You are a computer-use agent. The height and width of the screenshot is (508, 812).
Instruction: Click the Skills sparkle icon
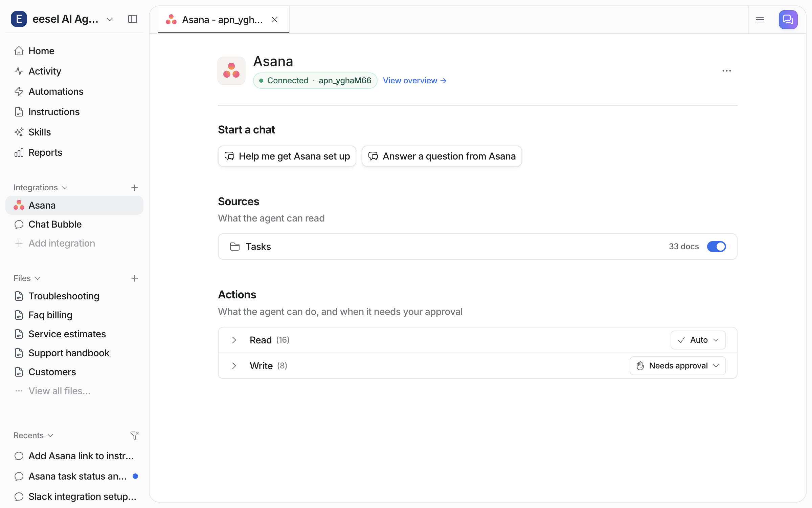(x=19, y=132)
